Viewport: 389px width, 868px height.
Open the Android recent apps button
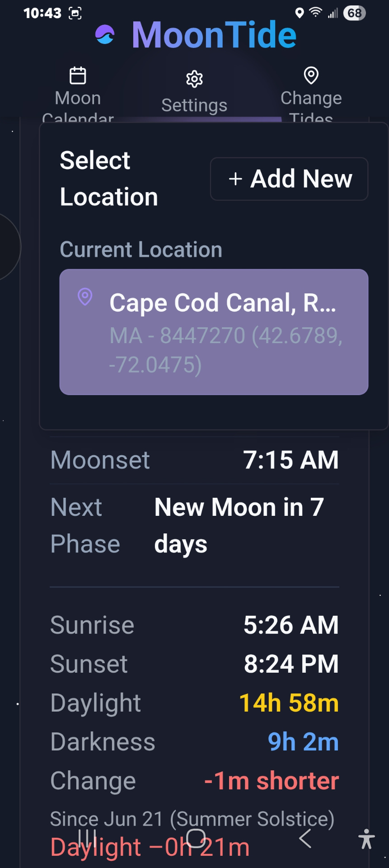pyautogui.click(x=87, y=838)
